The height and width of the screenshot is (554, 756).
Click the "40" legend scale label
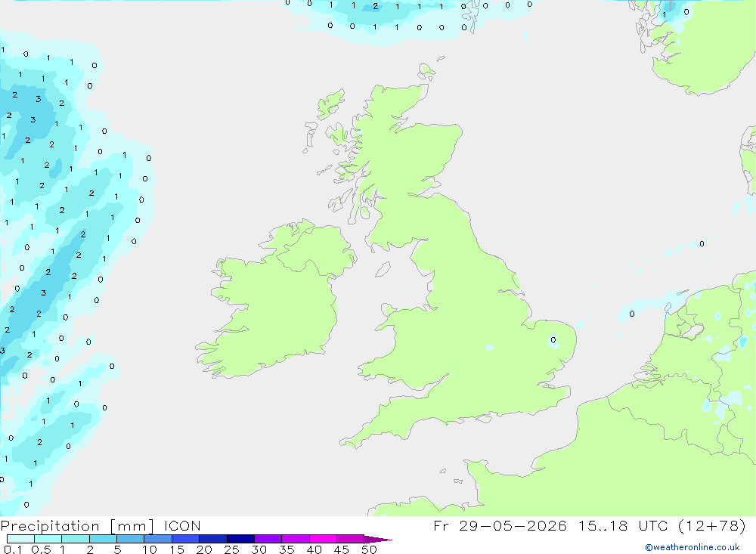(314, 549)
